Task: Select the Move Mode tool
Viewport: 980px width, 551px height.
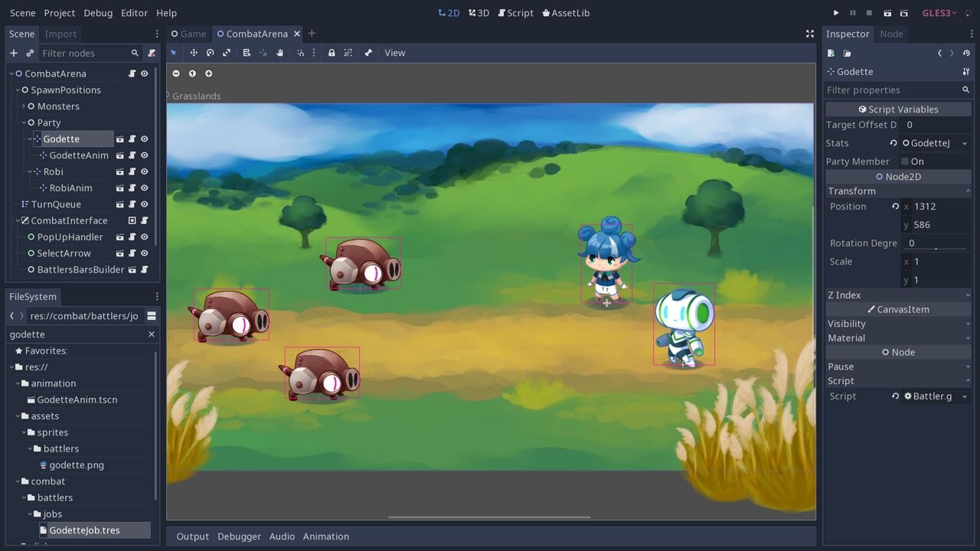Action: [194, 52]
